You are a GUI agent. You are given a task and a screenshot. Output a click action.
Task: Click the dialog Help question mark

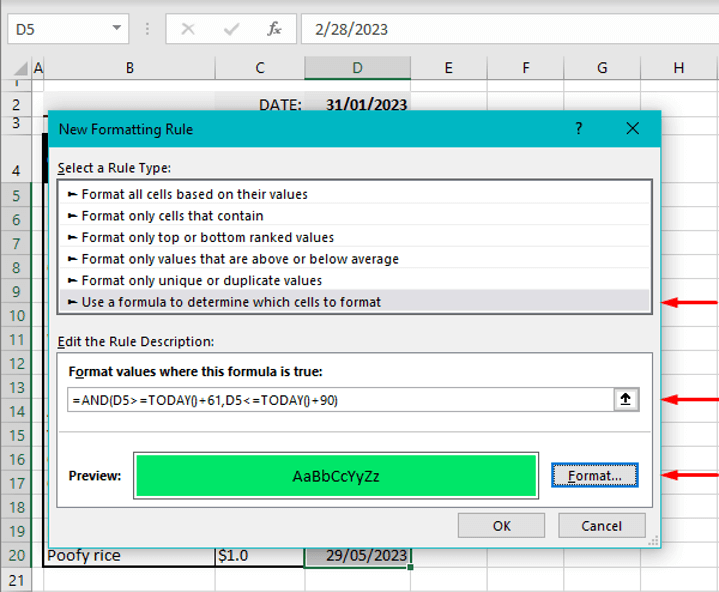point(578,129)
